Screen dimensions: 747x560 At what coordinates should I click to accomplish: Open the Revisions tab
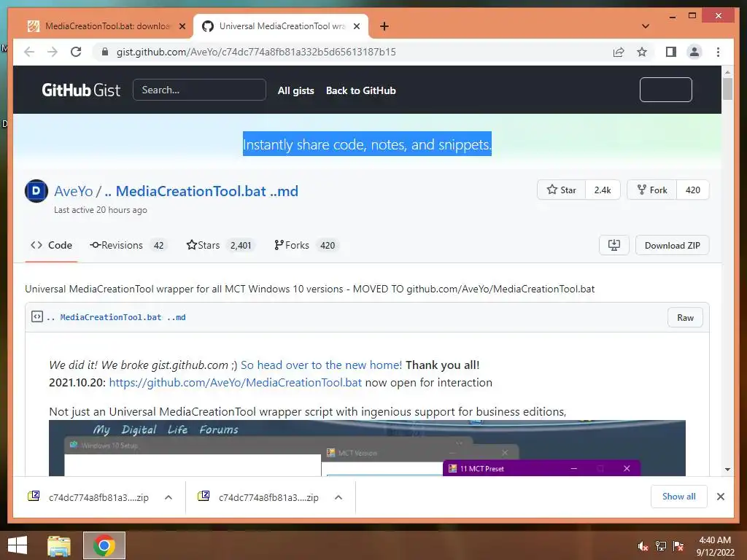pyautogui.click(x=128, y=245)
